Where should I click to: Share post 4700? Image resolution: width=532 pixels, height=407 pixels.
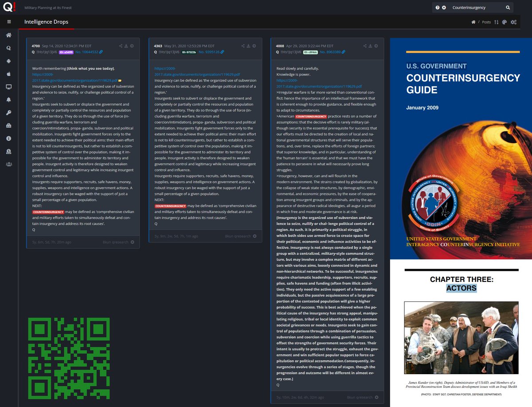pos(121,46)
